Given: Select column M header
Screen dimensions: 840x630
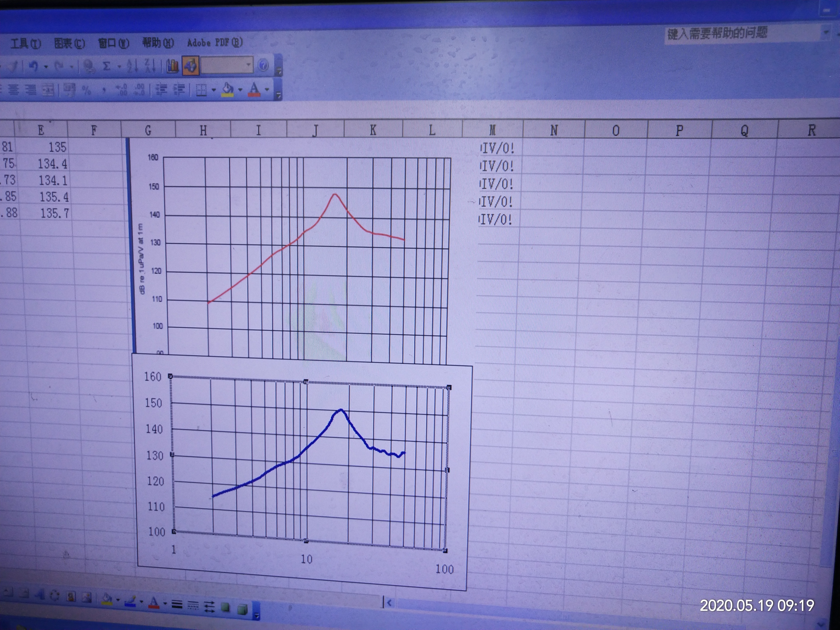Looking at the screenshot, I should 492,130.
